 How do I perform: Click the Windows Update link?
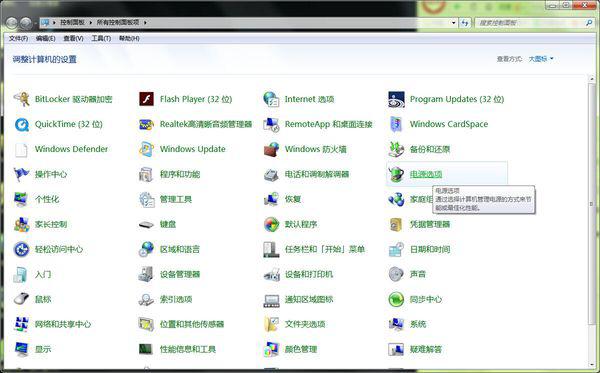point(192,149)
